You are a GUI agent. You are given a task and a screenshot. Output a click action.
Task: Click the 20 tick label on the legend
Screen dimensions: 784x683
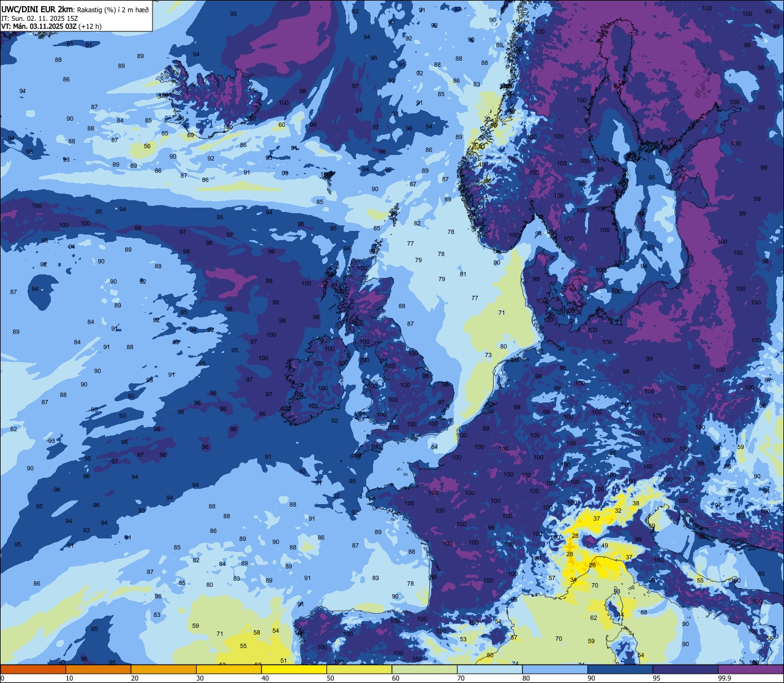(135, 678)
